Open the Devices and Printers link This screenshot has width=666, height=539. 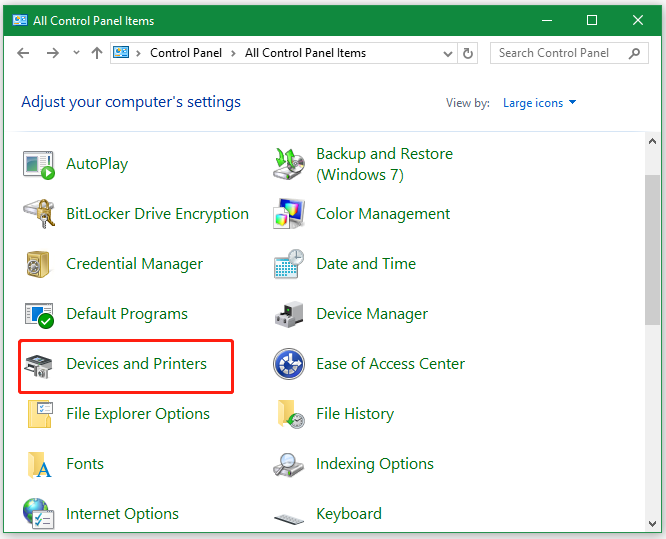tap(136, 364)
